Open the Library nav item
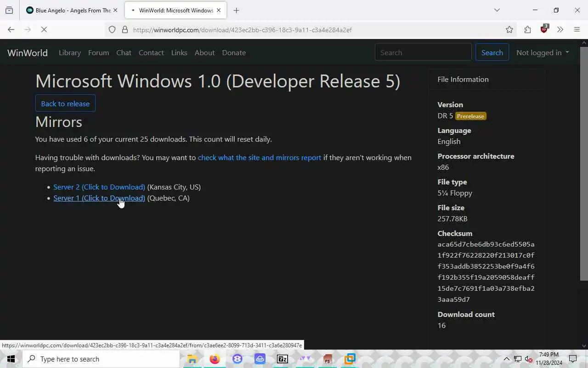The width and height of the screenshot is (588, 368). (x=70, y=52)
